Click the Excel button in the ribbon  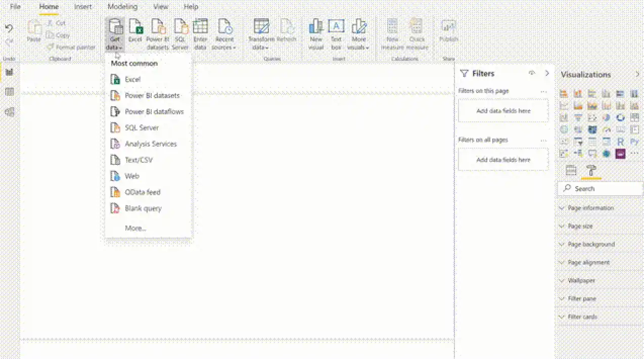click(x=135, y=30)
